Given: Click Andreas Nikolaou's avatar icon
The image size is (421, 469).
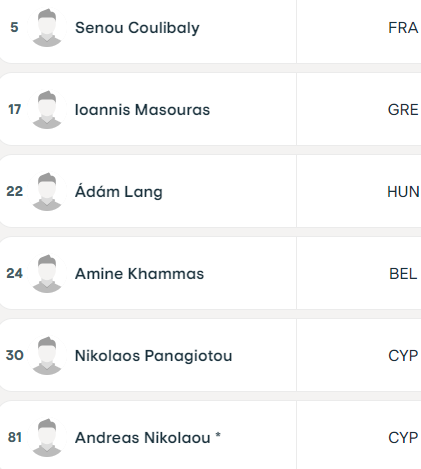Looking at the screenshot, I should (x=47, y=437).
